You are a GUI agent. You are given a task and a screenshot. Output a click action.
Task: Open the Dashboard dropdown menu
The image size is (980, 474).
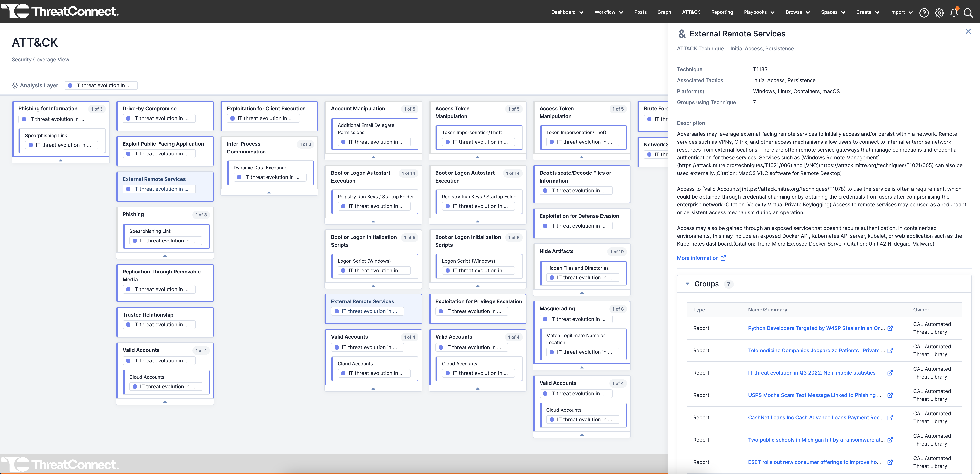[567, 12]
